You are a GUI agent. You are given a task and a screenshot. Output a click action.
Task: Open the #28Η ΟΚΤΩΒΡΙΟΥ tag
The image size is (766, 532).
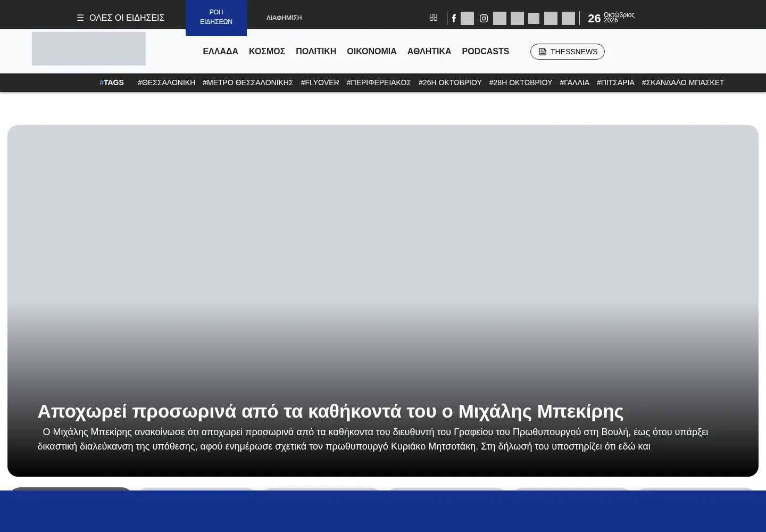click(x=521, y=82)
